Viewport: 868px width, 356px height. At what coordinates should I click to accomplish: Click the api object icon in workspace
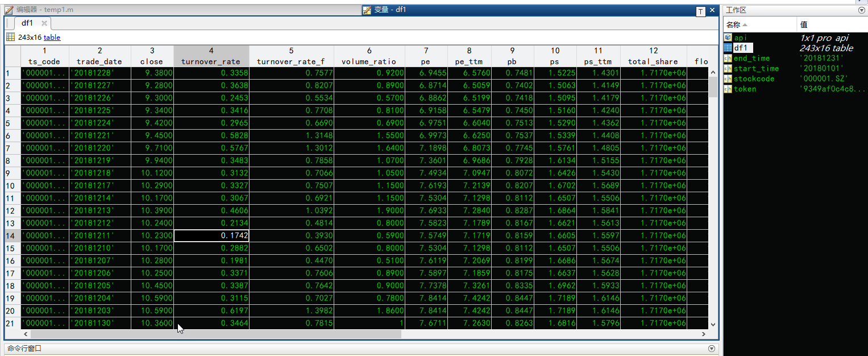728,38
